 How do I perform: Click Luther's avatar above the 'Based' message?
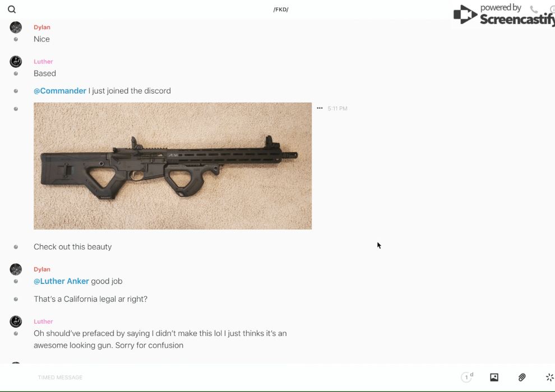tap(16, 62)
